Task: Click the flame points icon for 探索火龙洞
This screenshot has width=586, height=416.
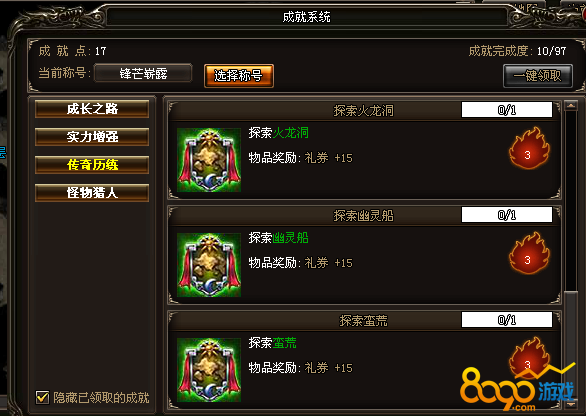Action: (x=529, y=148)
